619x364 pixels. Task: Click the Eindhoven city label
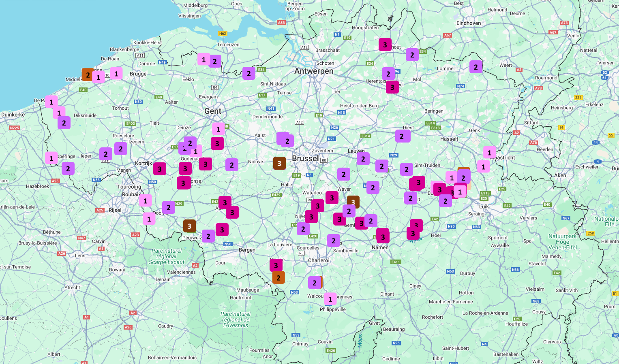coord(468,23)
